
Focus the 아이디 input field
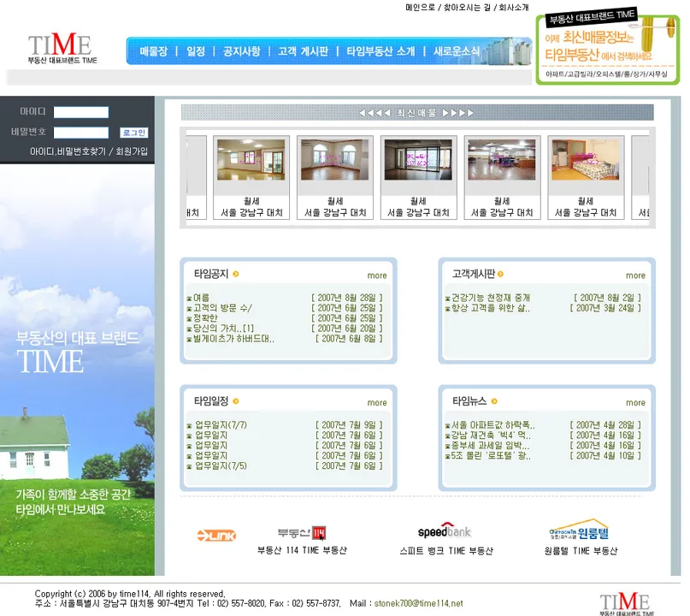(81, 112)
